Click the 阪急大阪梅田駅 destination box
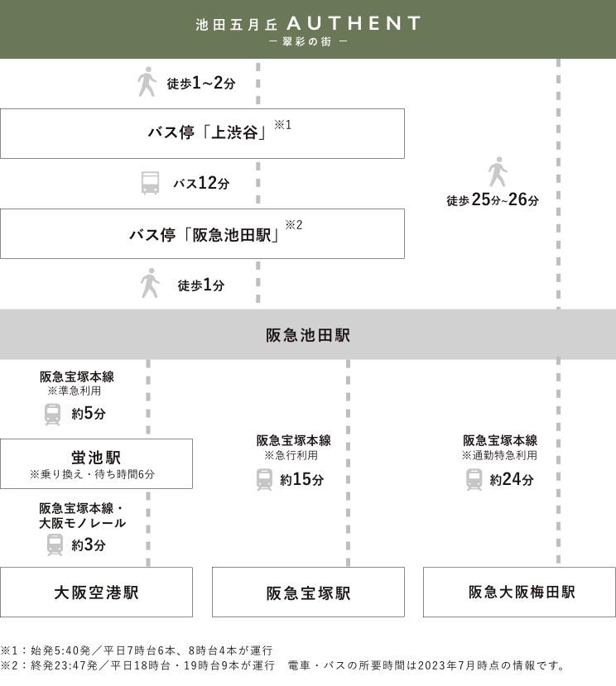The image size is (616, 686). [x=519, y=592]
